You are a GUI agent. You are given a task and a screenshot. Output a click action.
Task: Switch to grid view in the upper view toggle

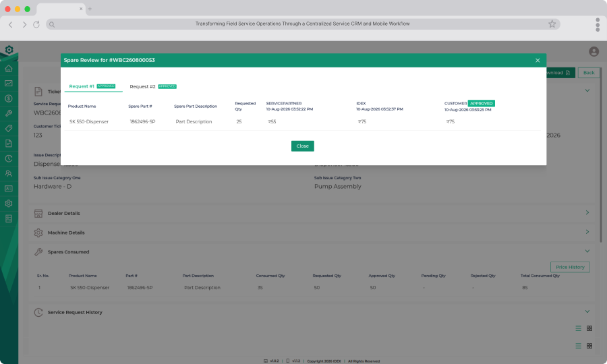[x=589, y=328]
